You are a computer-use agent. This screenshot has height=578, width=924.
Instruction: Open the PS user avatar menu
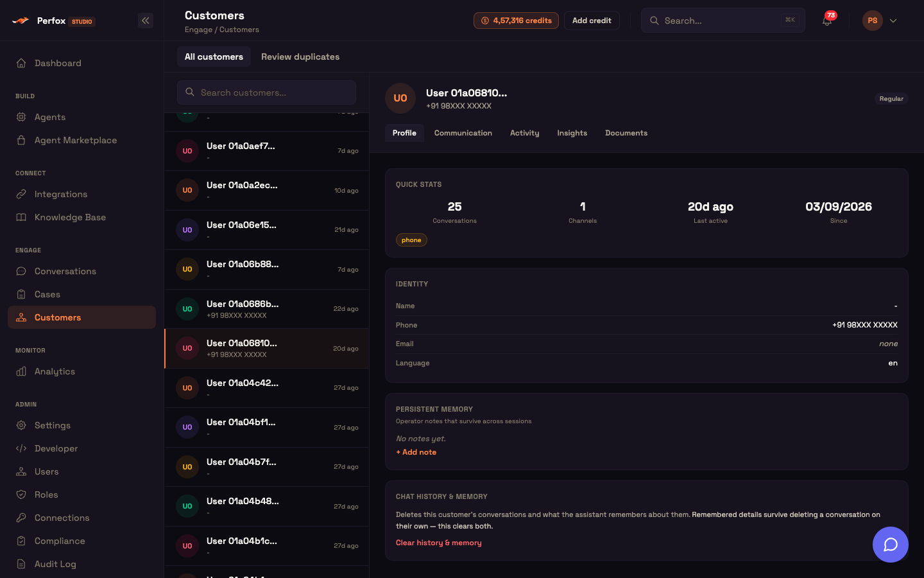tap(873, 21)
